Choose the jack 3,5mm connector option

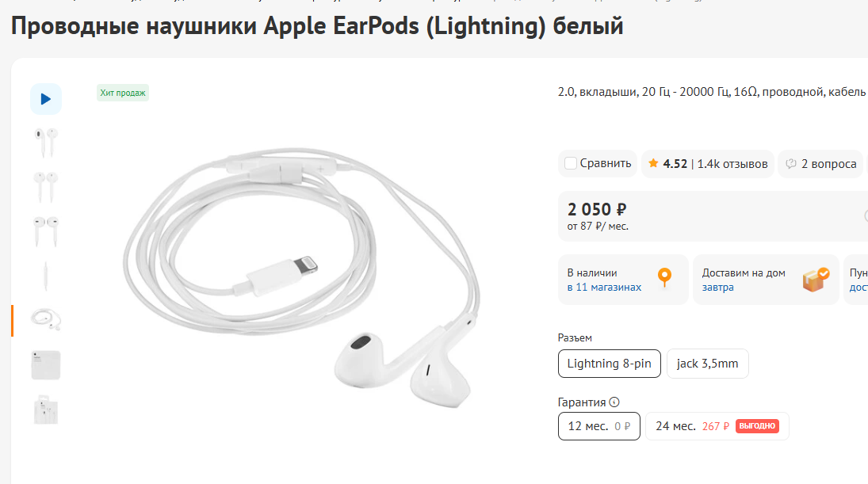(707, 364)
